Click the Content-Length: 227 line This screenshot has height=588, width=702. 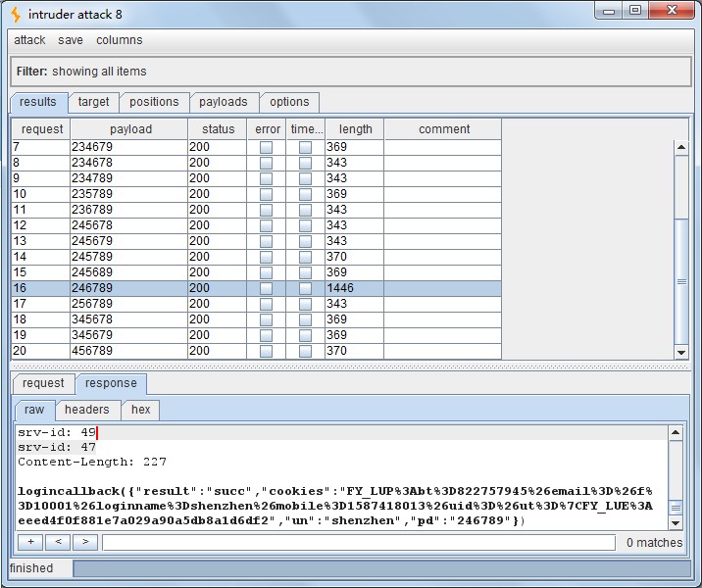point(92,462)
